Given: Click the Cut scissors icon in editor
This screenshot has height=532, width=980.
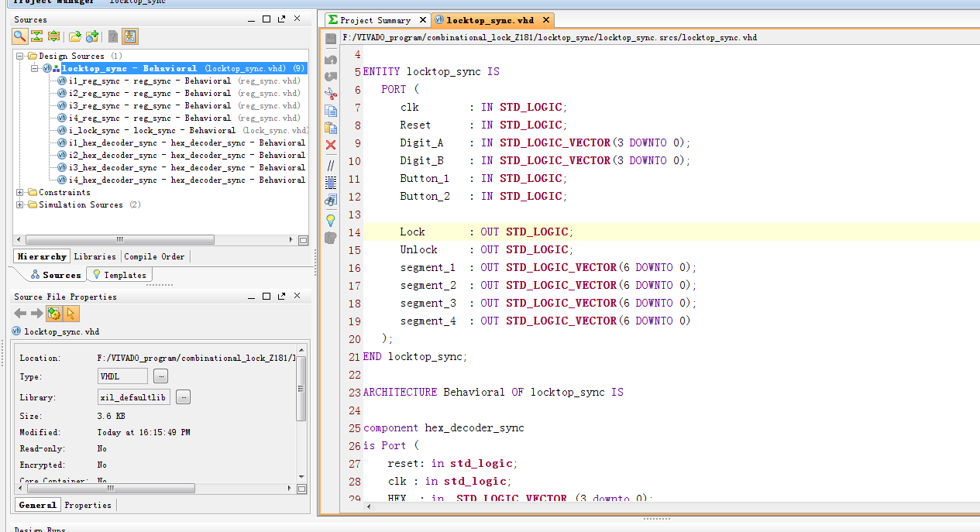Looking at the screenshot, I should tap(331, 94).
